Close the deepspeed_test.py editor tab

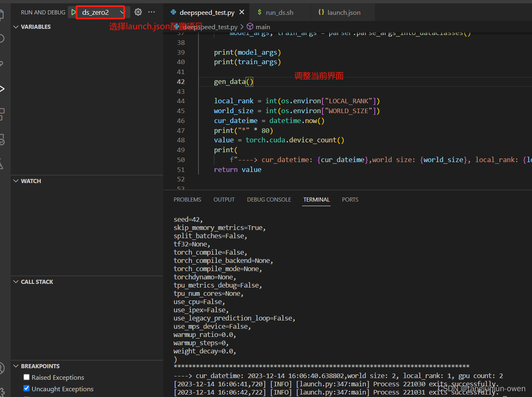click(242, 12)
